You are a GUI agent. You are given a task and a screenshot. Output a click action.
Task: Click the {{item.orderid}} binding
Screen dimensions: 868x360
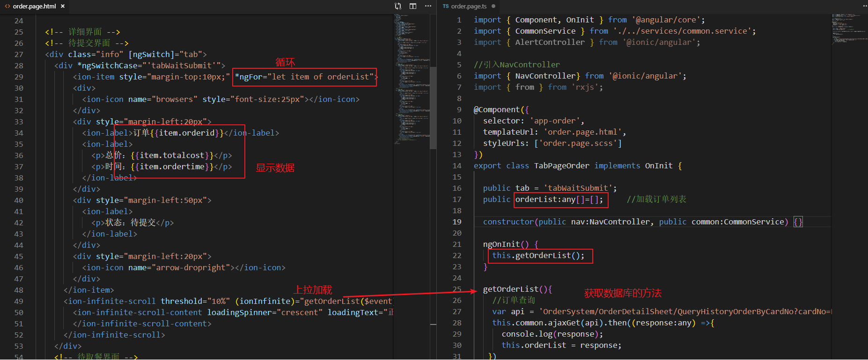(x=187, y=133)
